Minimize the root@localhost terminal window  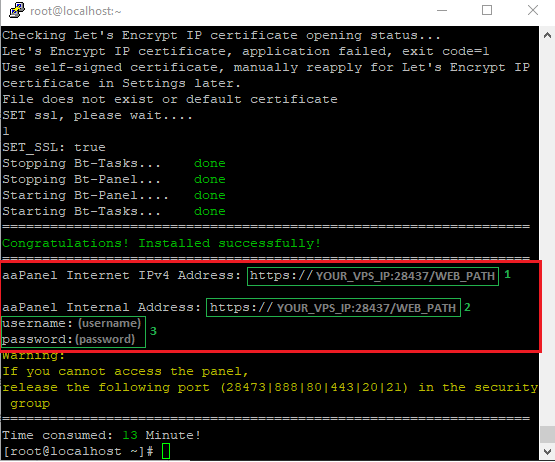coord(442,11)
